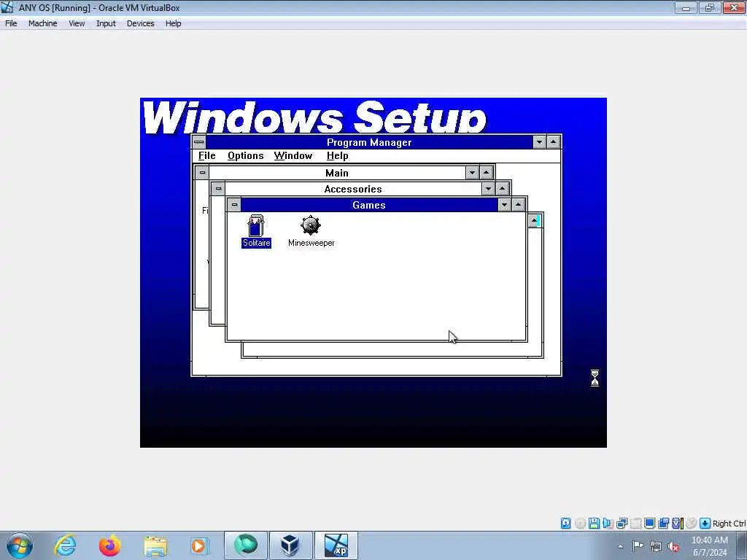The width and height of the screenshot is (747, 560).
Task: Click the Accessories window title bar
Action: pos(353,189)
